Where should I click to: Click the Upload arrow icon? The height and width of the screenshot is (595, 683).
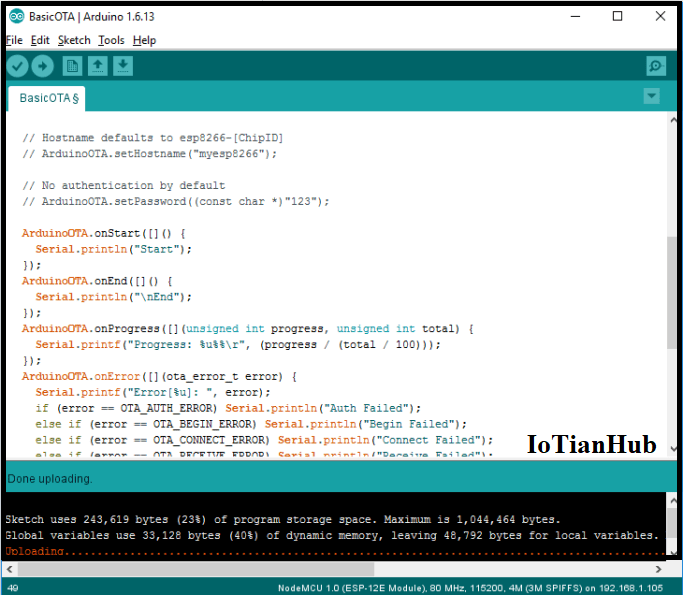pyautogui.click(x=43, y=66)
